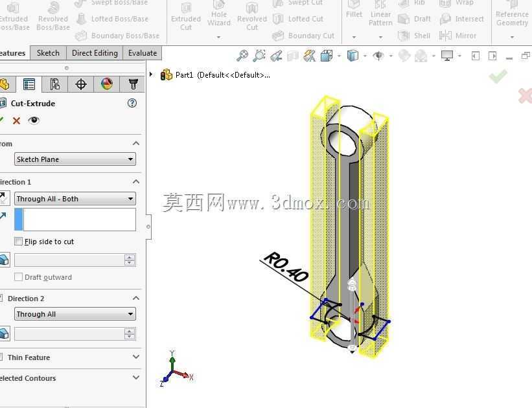The image size is (532, 408).
Task: Open the Hole Wizard tool
Action: pos(219,14)
